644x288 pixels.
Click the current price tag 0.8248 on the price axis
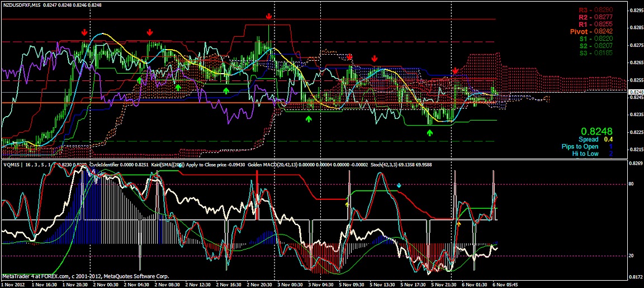[635, 93]
